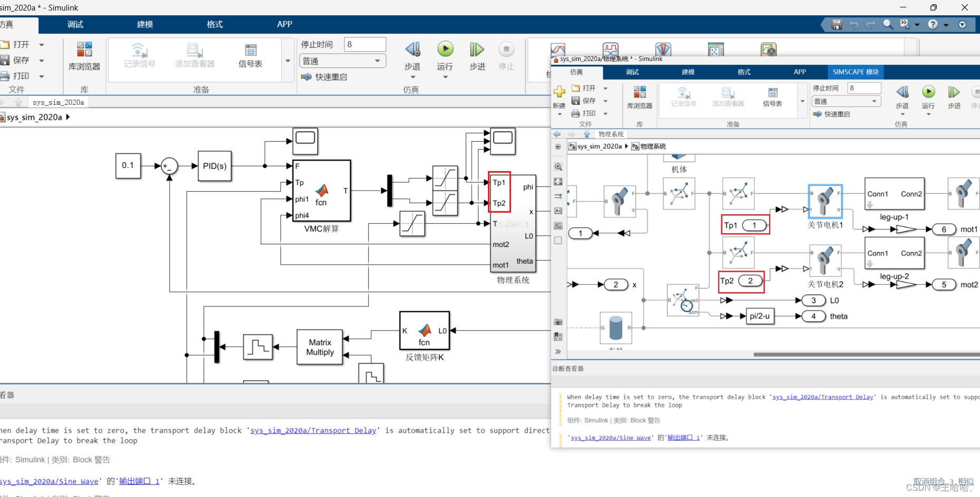Click the image insert icon in subsystem palette
980x497 pixels.
pyautogui.click(x=558, y=226)
